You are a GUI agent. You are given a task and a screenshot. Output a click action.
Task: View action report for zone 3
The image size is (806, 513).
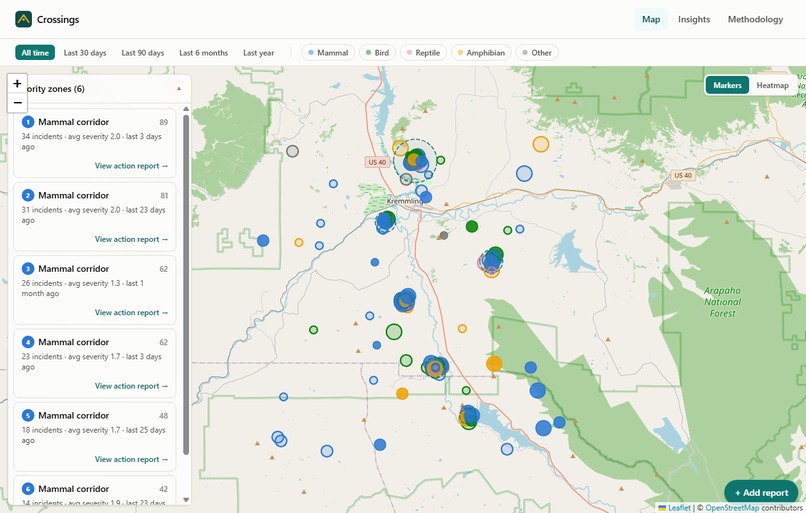pos(131,313)
